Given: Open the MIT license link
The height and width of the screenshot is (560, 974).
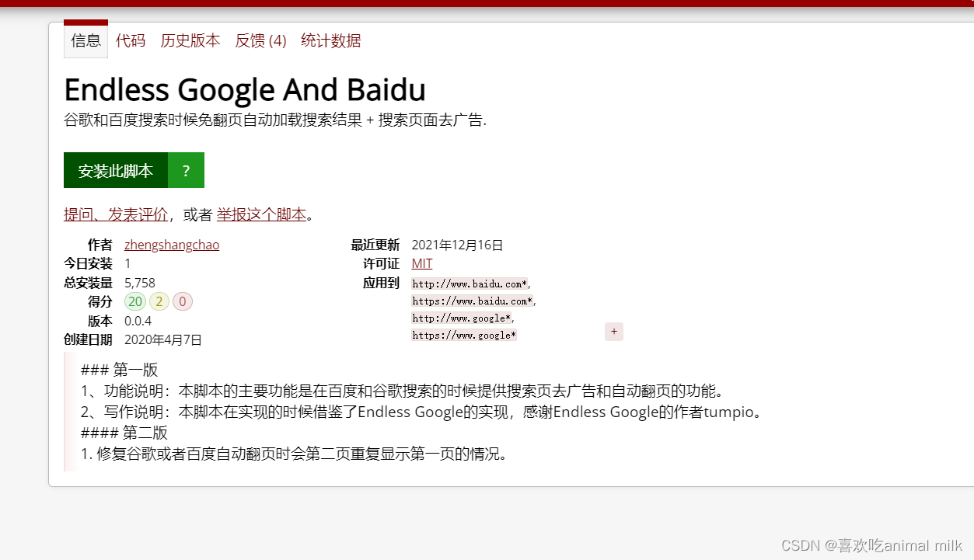Looking at the screenshot, I should pos(422,264).
